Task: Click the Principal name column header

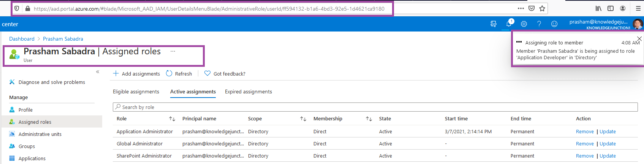Action: 199,119
